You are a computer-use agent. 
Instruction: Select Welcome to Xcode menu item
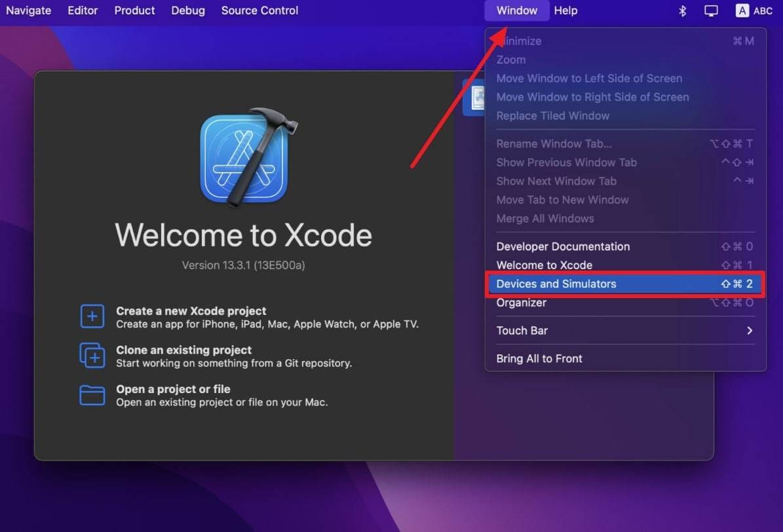pyautogui.click(x=625, y=265)
